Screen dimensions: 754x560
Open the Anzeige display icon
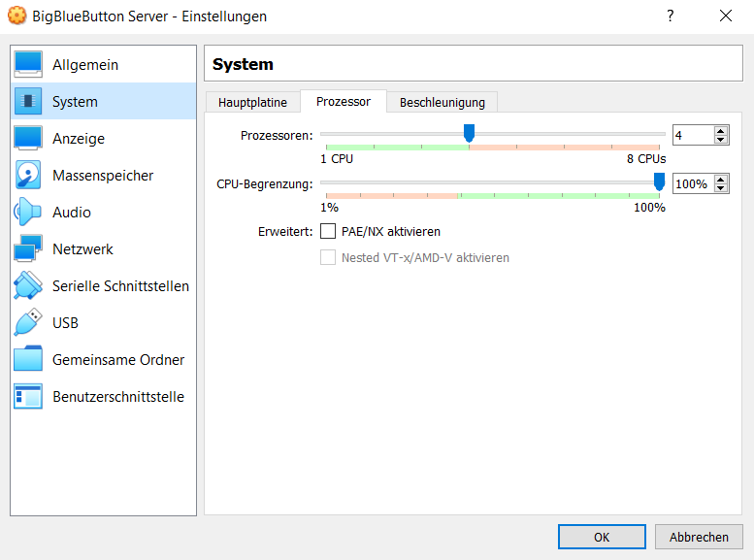pos(28,138)
